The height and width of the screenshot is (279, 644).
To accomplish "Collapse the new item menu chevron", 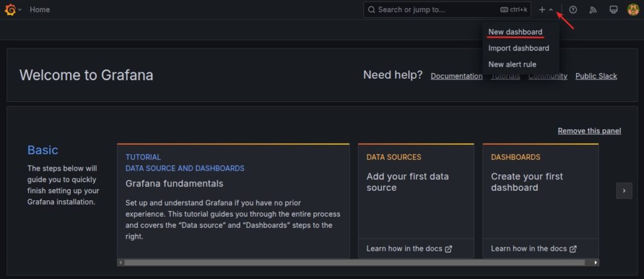I will coord(551,10).
